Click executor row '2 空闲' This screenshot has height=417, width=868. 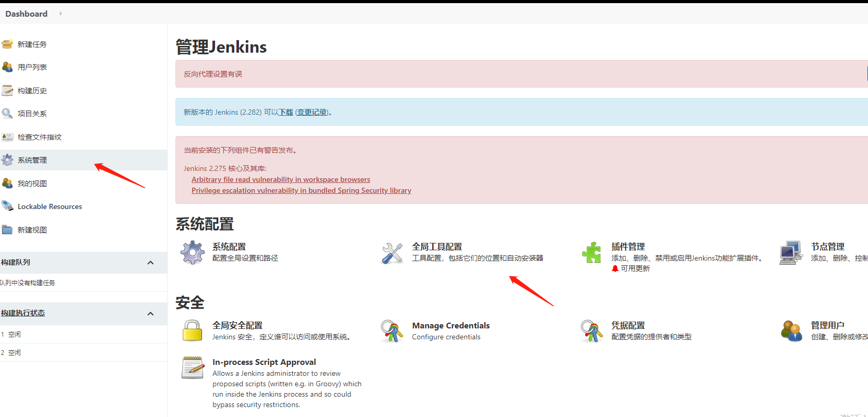(x=83, y=352)
